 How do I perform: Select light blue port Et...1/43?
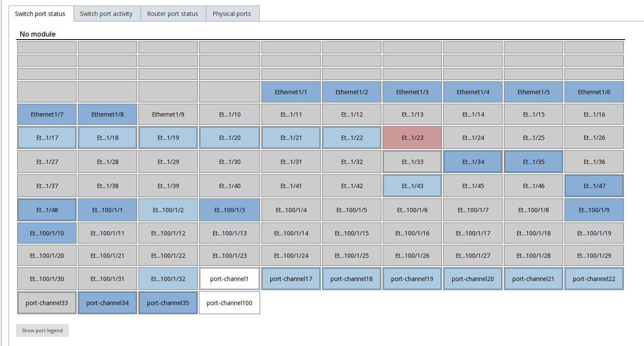(x=412, y=186)
